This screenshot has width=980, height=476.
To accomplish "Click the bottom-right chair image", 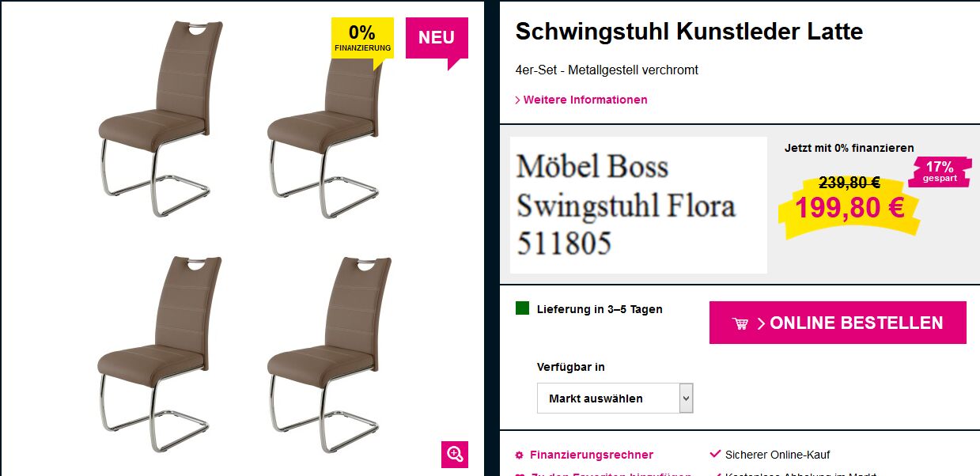I will 328,354.
